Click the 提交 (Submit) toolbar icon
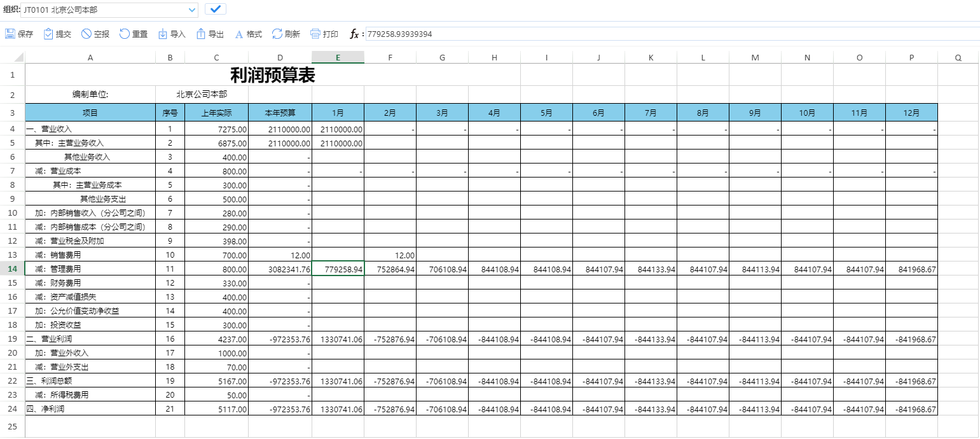This screenshot has width=980, height=439. (48, 34)
